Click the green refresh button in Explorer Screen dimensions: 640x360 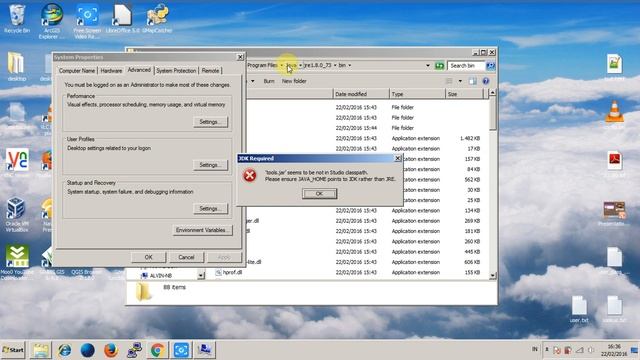click(x=440, y=65)
